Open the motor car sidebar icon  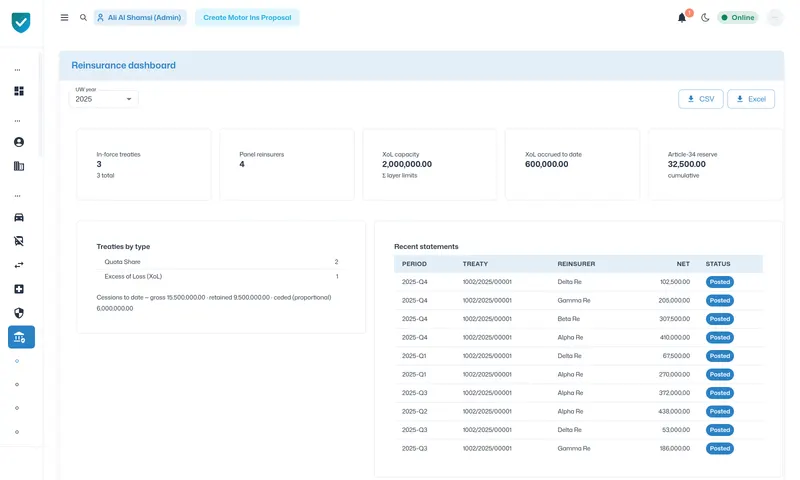tap(19, 217)
